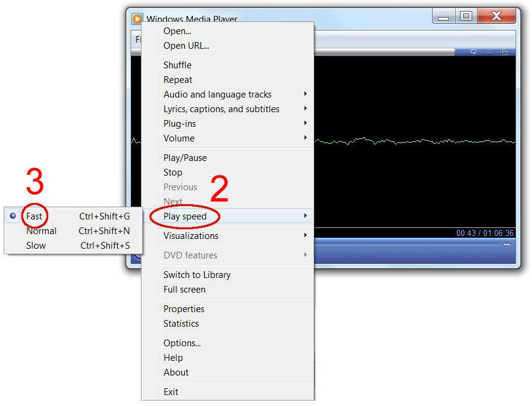Click the Windows Media Player title bar icon
Viewport: 532px width, 406px height.
(x=137, y=19)
